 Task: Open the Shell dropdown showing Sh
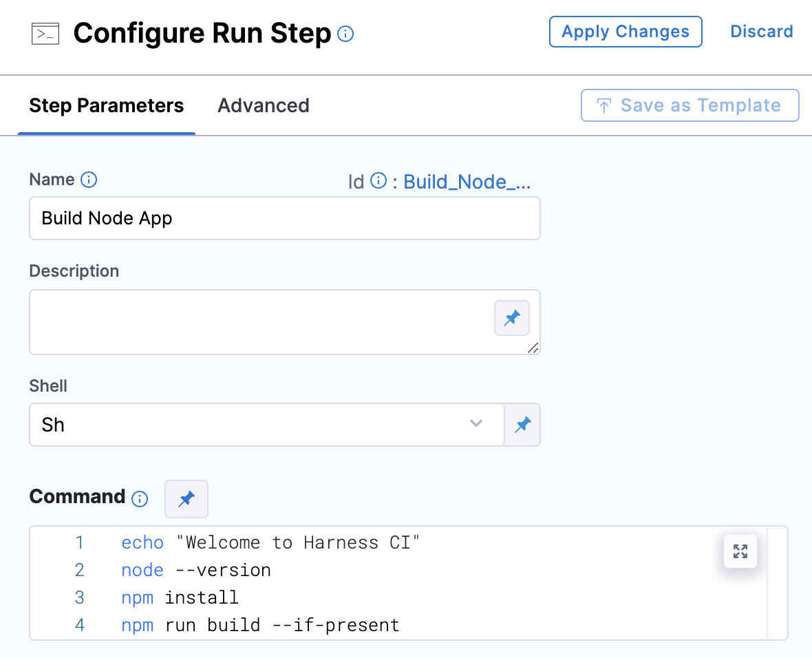pyautogui.click(x=267, y=425)
